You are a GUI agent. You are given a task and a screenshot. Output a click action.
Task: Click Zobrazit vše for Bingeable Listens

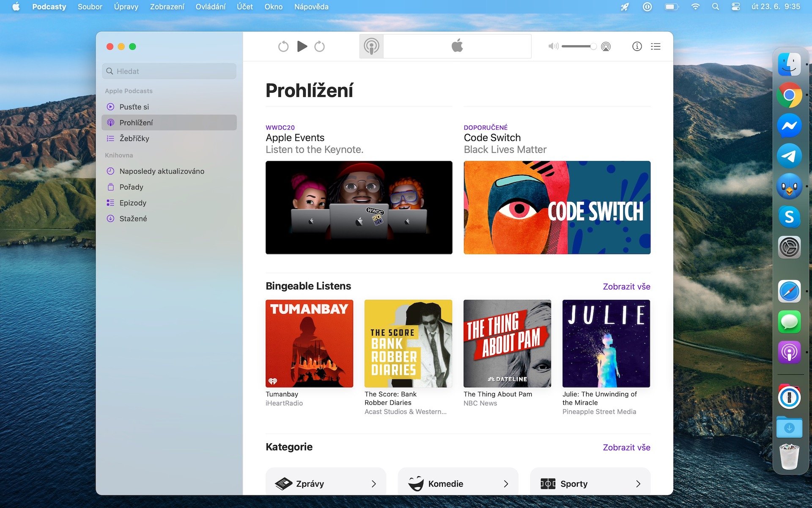626,287
